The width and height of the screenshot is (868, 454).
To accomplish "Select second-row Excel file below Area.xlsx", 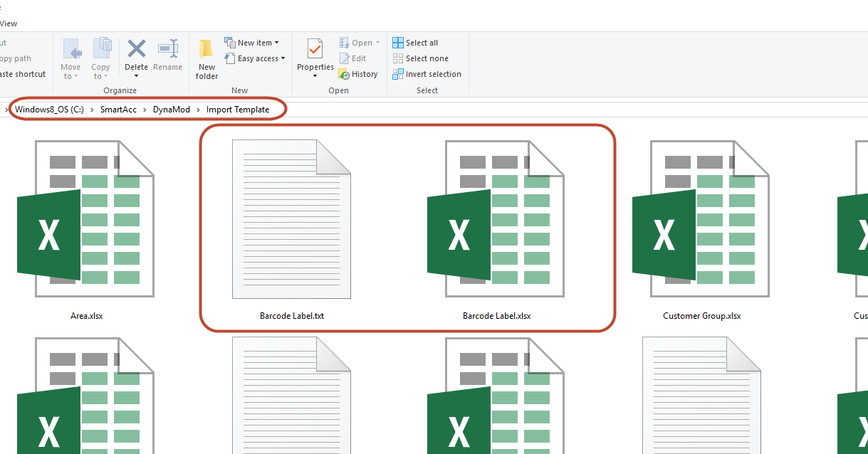I will pyautogui.click(x=86, y=396).
